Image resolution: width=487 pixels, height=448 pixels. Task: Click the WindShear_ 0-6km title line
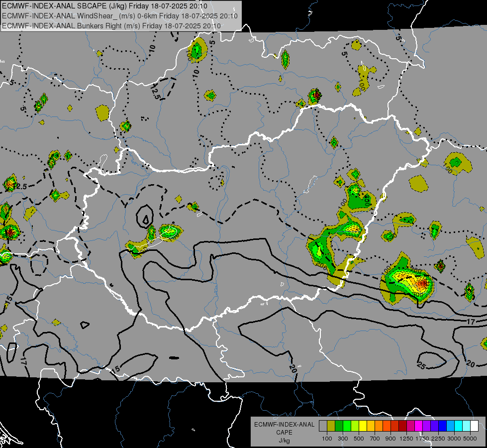[x=120, y=16]
